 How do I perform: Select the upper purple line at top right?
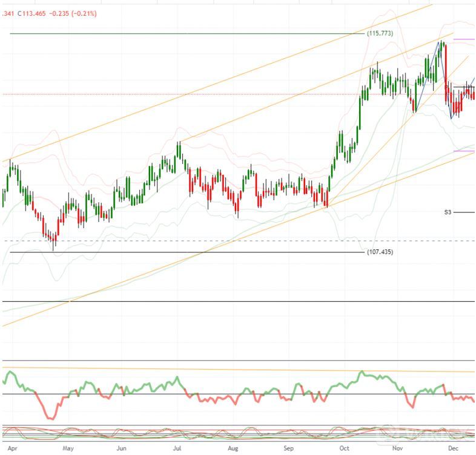click(464, 39)
